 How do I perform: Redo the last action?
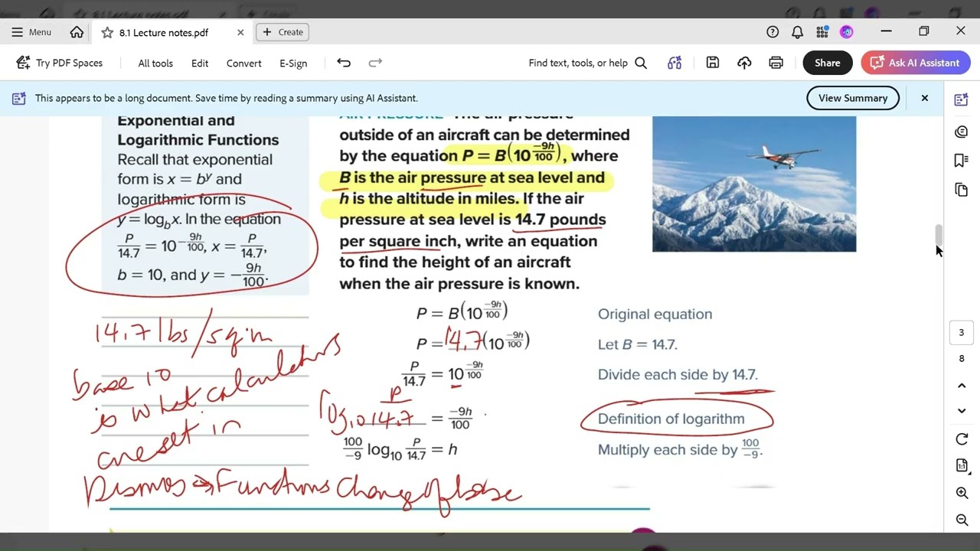tap(375, 63)
